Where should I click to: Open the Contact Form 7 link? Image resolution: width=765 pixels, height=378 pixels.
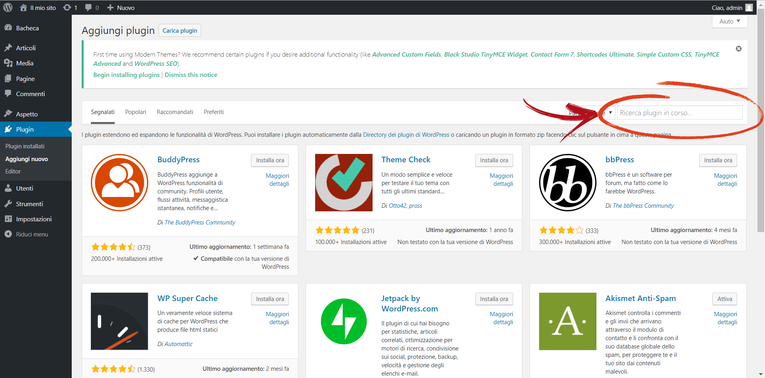pos(552,55)
